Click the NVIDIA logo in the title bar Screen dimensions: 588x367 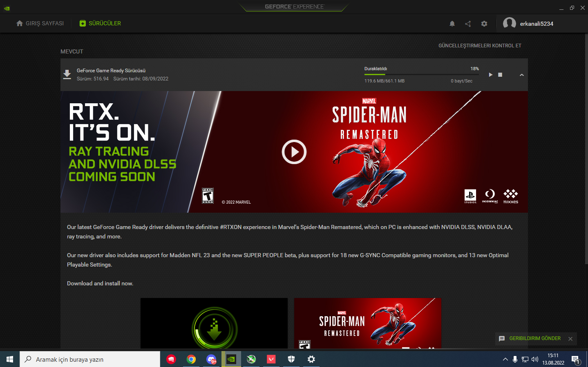tap(7, 8)
